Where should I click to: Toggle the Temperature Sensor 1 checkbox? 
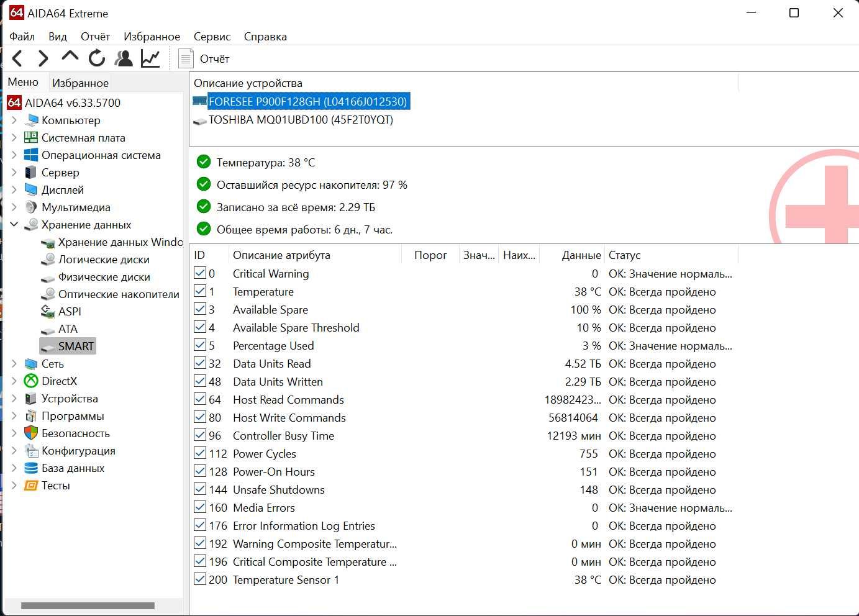[x=200, y=579]
